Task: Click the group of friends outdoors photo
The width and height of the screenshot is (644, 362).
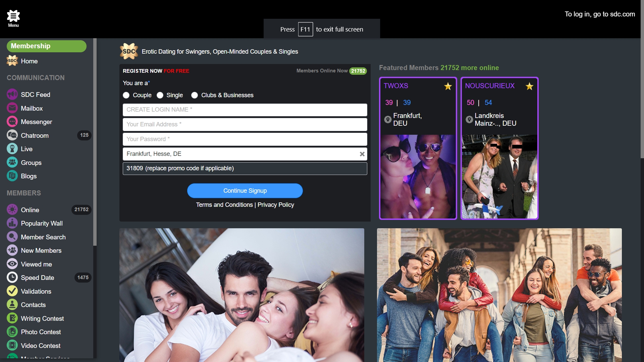Action: (499, 295)
